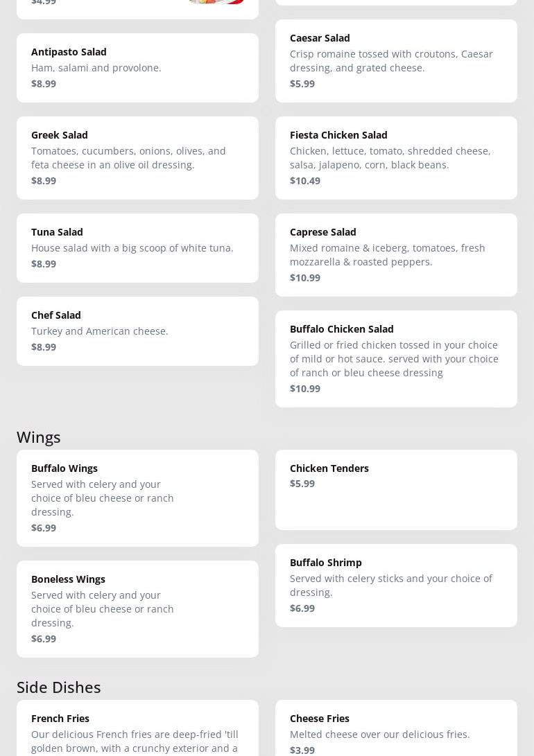Open the Boneless Wings menu item

pyautogui.click(x=137, y=608)
